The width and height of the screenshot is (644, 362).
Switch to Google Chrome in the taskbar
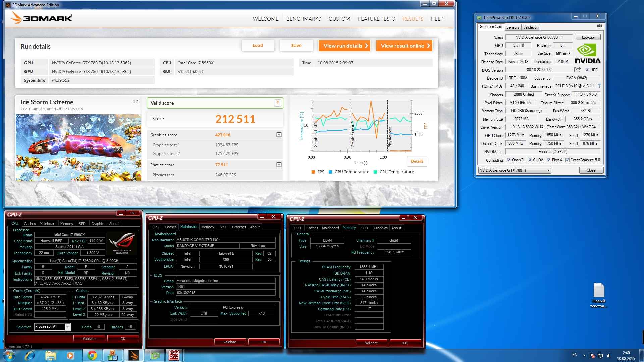tap(92, 355)
